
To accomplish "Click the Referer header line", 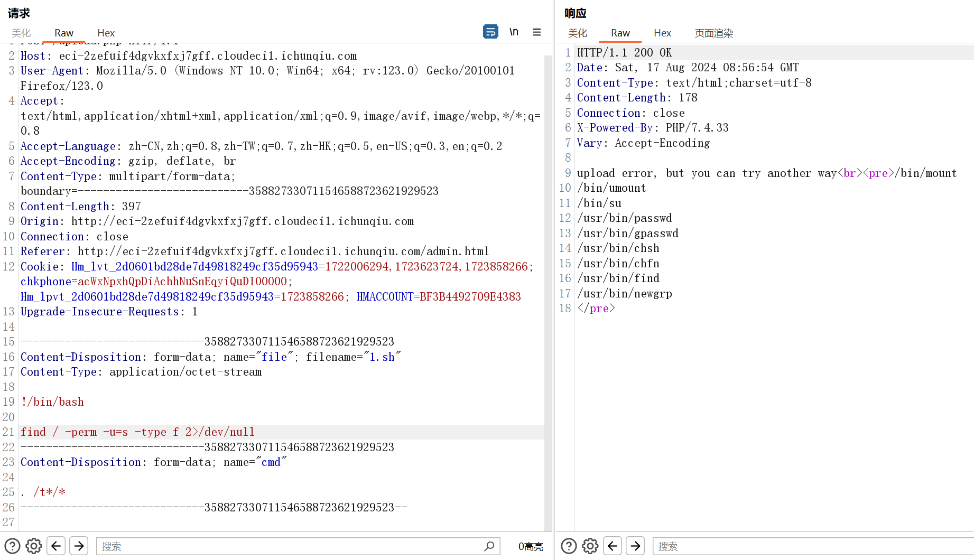I will pos(255,251).
